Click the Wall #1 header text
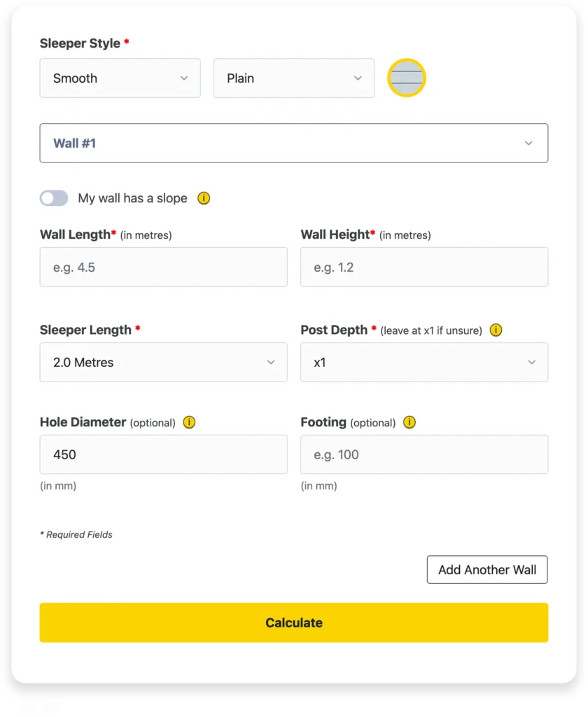 pyautogui.click(x=74, y=143)
